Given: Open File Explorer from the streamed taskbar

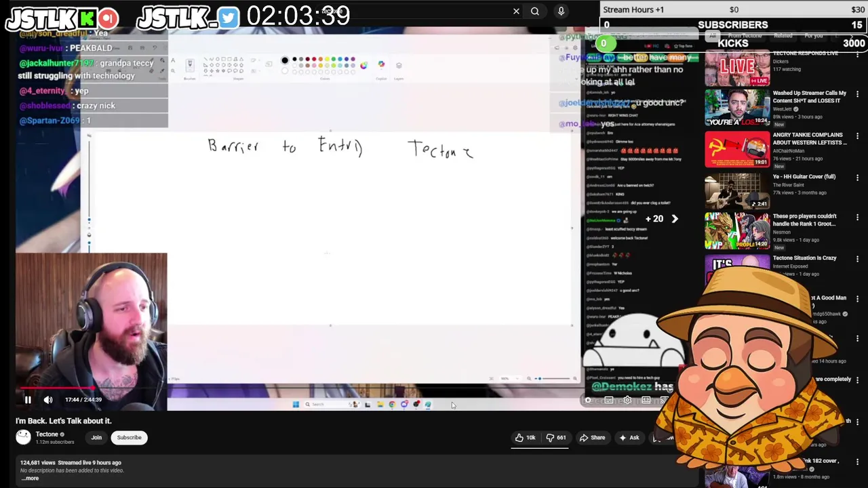Looking at the screenshot, I should click(x=380, y=405).
